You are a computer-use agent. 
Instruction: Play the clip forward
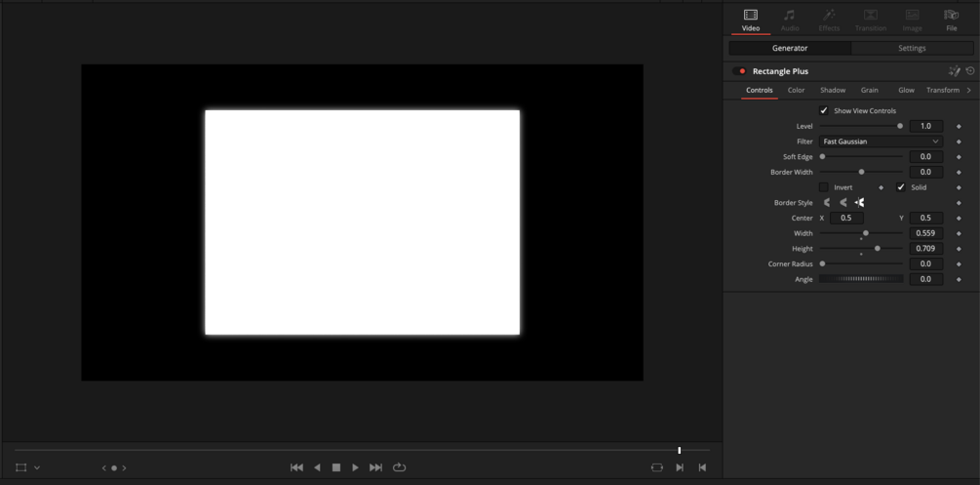(x=356, y=467)
